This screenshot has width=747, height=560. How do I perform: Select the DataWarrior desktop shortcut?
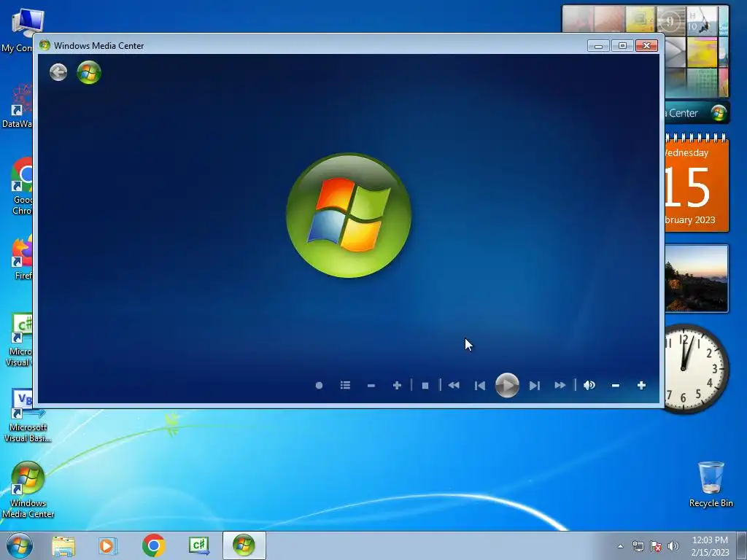coord(18,106)
